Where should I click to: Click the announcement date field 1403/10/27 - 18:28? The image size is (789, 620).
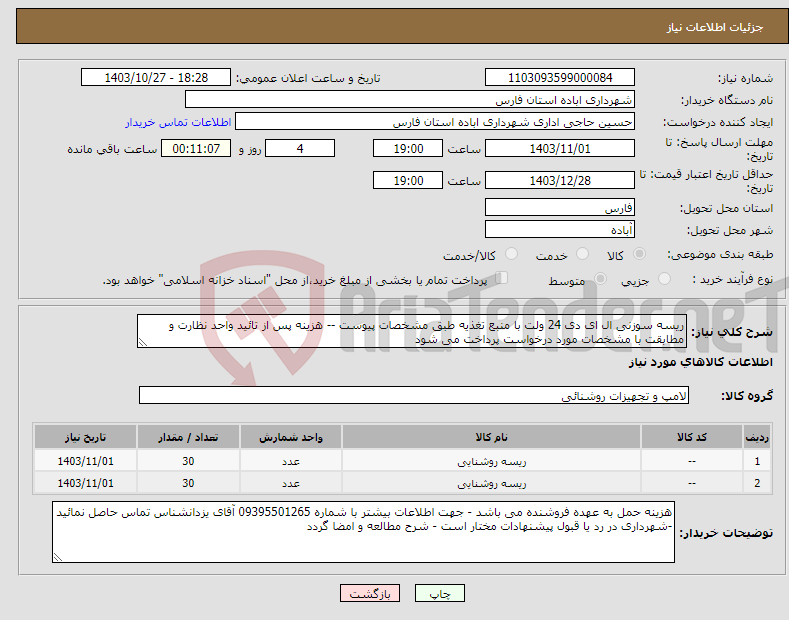click(156, 78)
